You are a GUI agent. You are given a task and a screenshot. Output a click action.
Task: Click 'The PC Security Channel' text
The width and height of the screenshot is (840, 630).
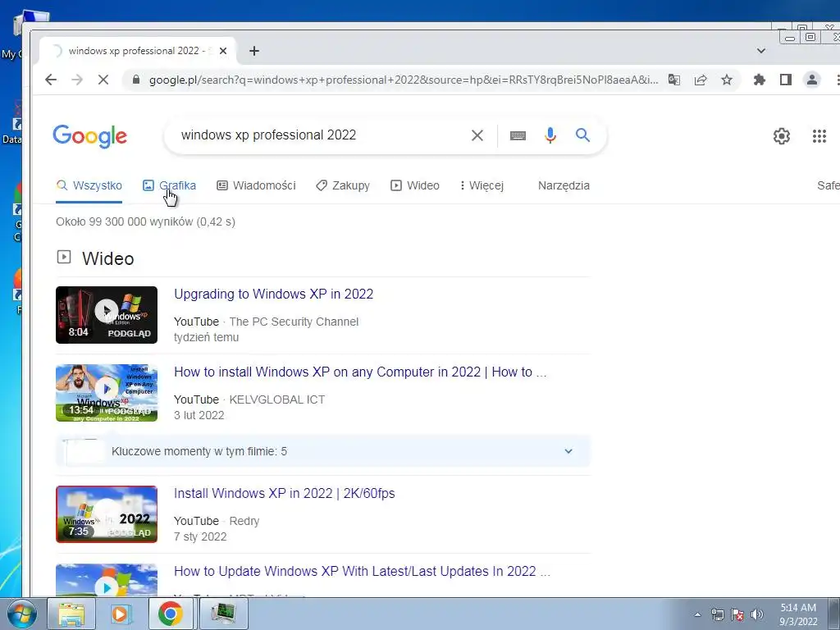tap(294, 322)
